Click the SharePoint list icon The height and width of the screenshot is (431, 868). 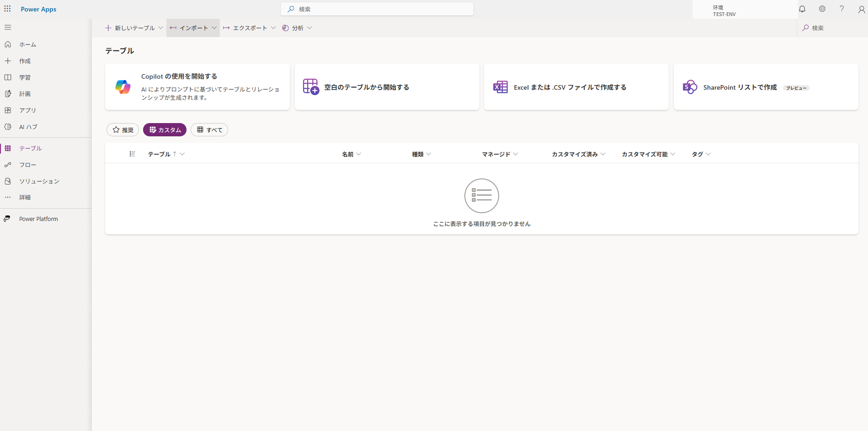690,87
